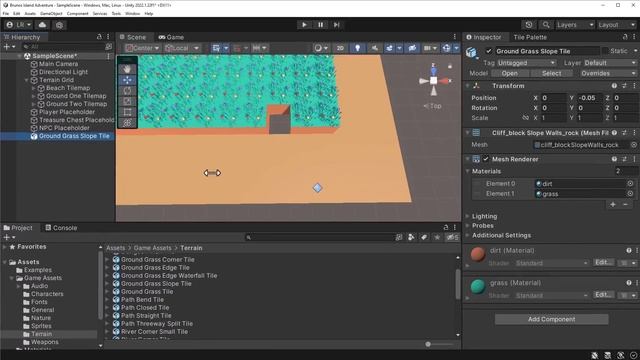Click the scene orientation gizmo

pos(433,80)
